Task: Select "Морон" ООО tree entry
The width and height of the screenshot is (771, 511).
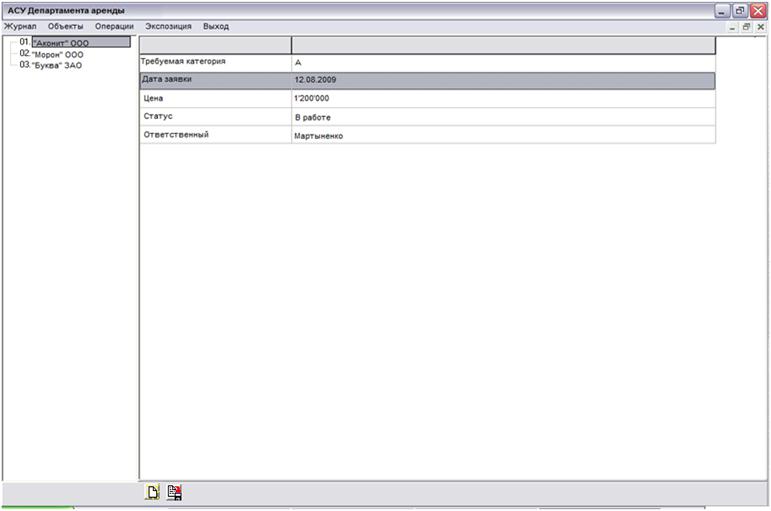Action: 58,54
